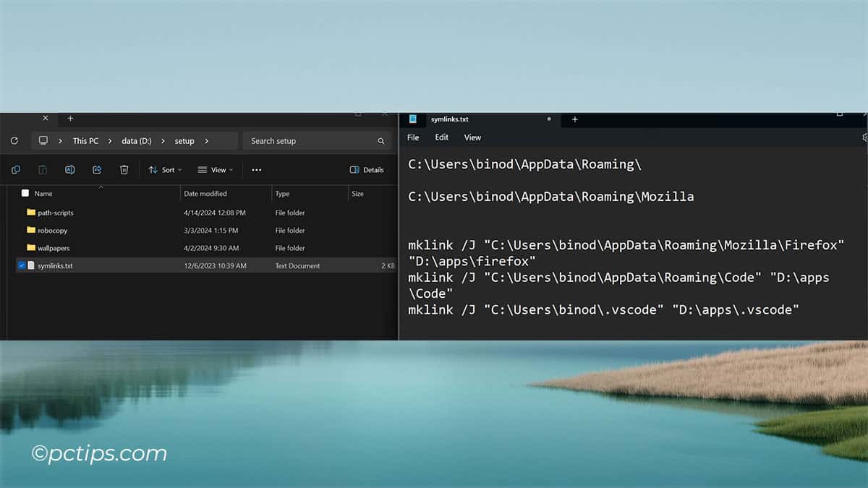Sort files by Date modified column
Screen dimensions: 868x488
[x=205, y=194]
